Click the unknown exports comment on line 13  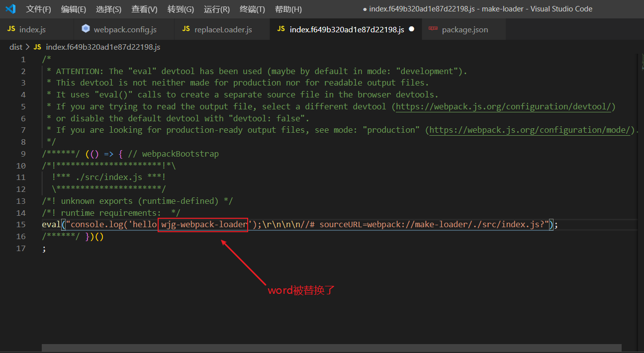point(138,201)
